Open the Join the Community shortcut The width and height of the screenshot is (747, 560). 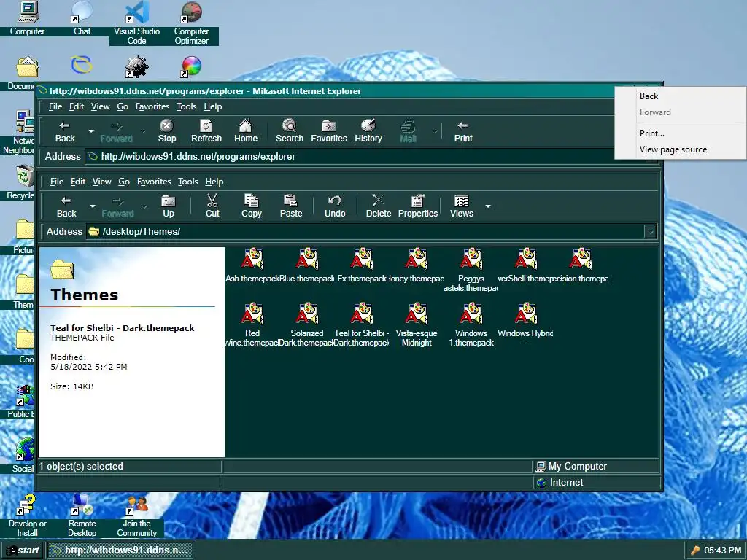coord(136,516)
